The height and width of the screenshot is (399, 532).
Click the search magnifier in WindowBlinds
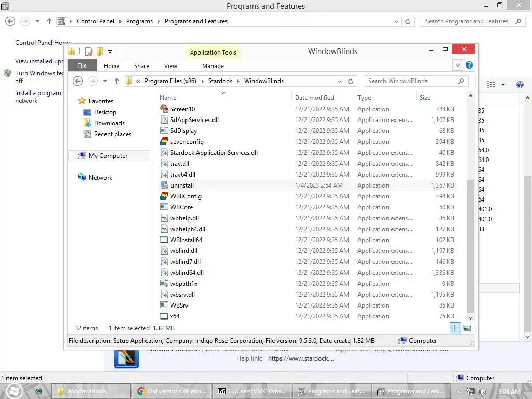pyautogui.click(x=461, y=81)
